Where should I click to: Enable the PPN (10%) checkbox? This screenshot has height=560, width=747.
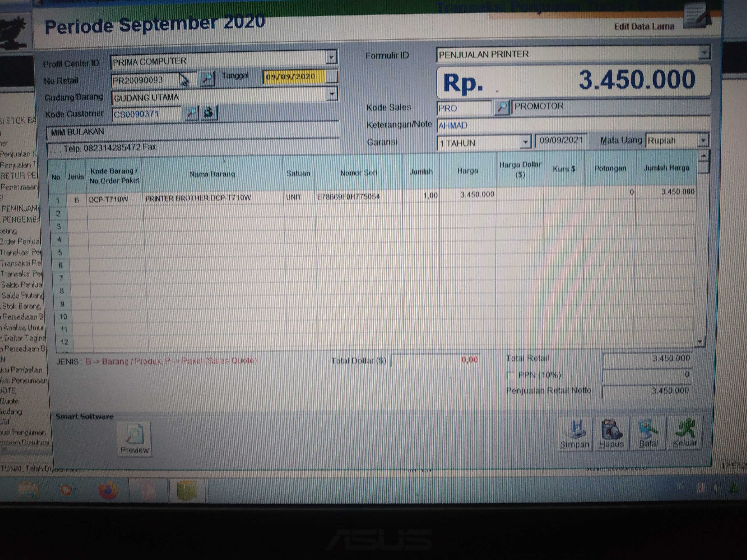pyautogui.click(x=510, y=375)
